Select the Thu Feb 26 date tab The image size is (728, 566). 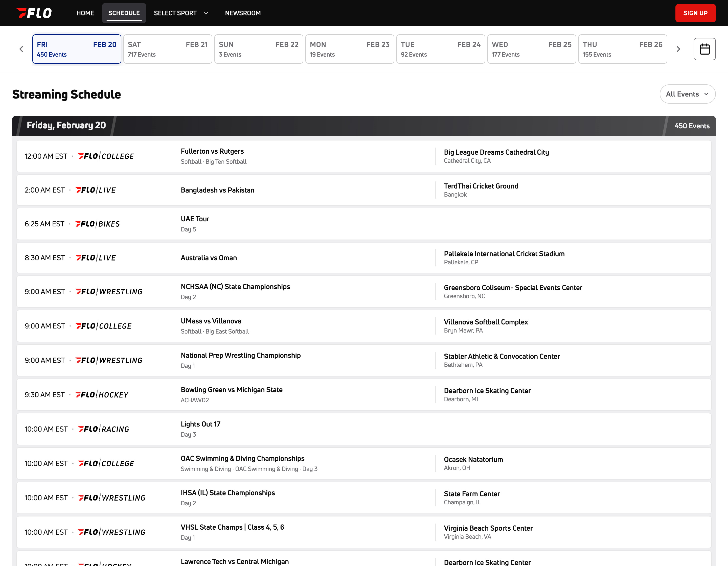click(623, 49)
